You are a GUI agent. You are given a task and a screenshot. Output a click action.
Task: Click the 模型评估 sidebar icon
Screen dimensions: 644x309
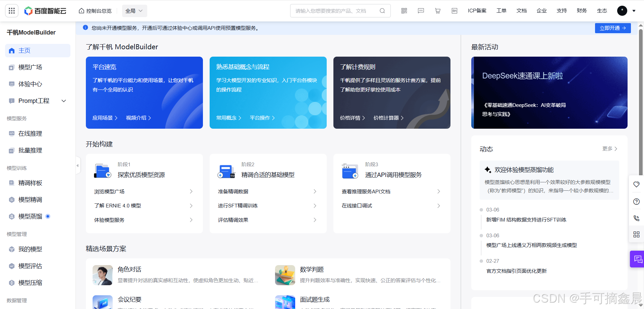coord(12,266)
